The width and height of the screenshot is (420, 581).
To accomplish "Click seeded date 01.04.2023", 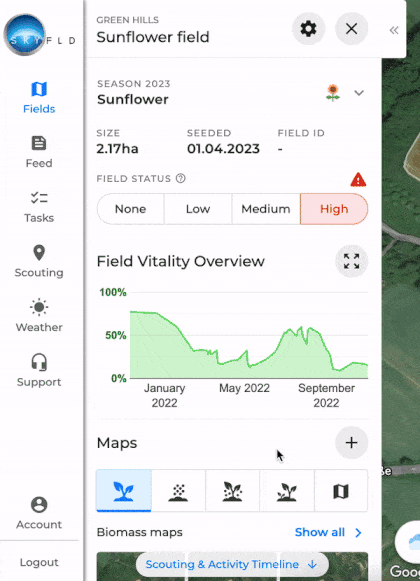I will (223, 149).
